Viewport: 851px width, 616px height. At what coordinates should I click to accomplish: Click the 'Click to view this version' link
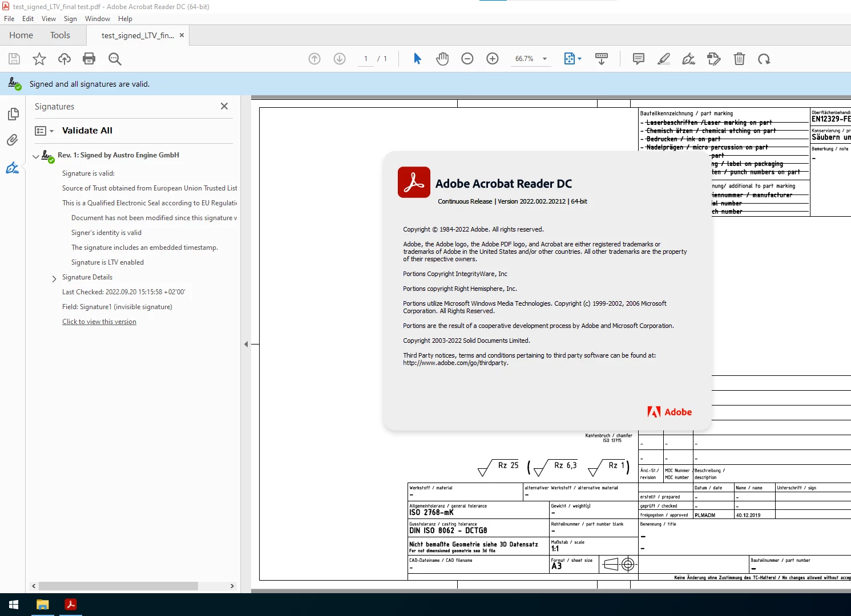click(99, 322)
